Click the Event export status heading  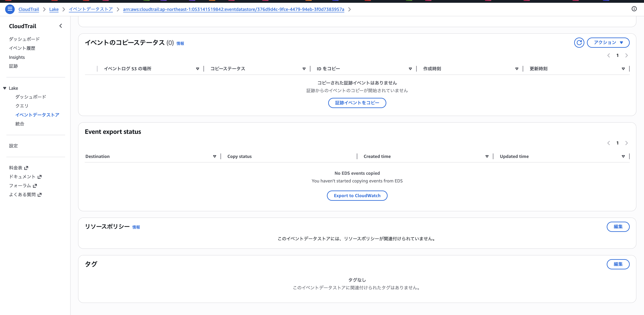point(113,132)
